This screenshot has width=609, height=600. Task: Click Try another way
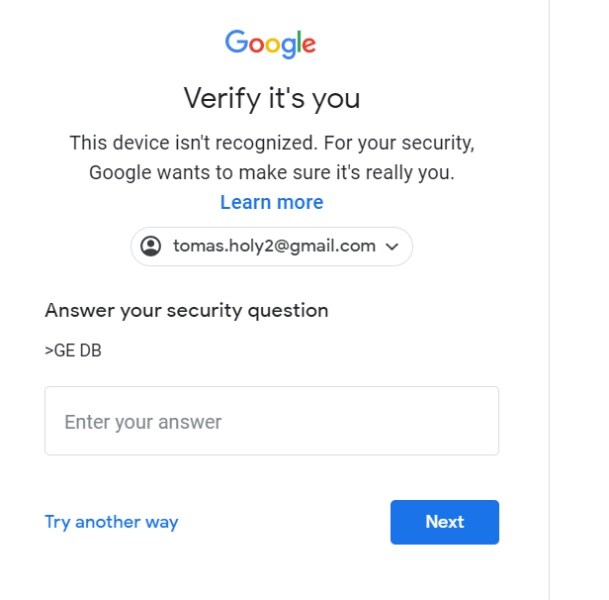coord(111,522)
